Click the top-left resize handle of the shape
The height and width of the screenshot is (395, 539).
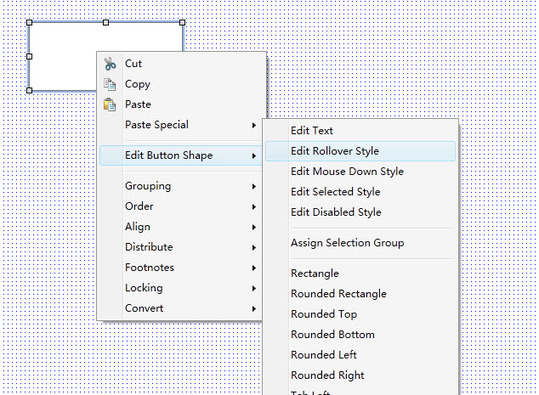click(x=29, y=23)
